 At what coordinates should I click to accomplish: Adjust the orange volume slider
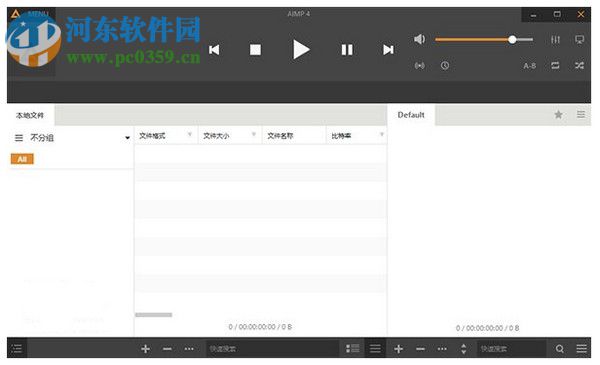tap(484, 39)
